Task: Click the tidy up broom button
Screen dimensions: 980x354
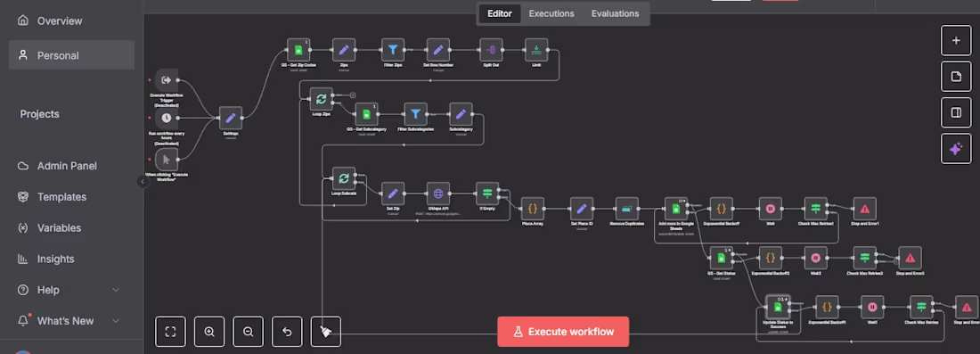Action: [325, 332]
